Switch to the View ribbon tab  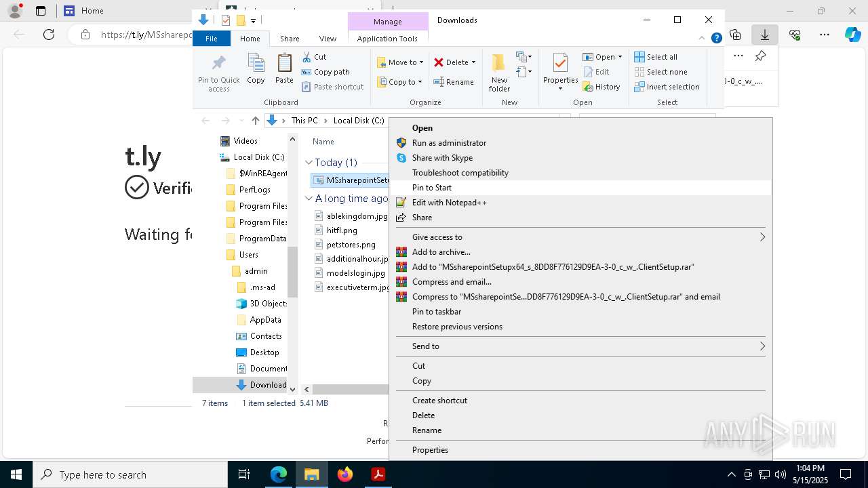point(328,39)
